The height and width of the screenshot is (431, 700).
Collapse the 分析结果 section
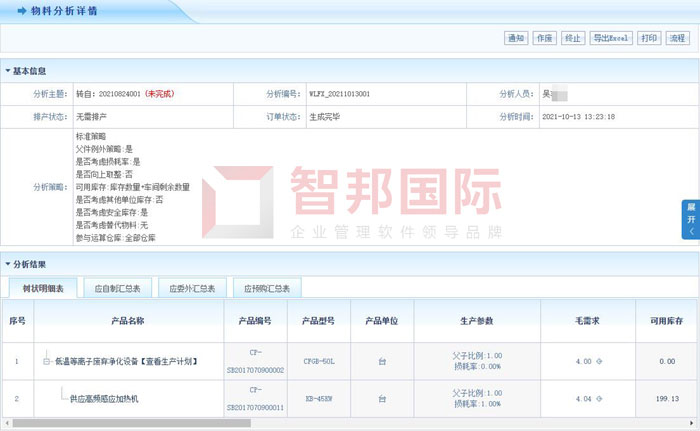(8, 264)
